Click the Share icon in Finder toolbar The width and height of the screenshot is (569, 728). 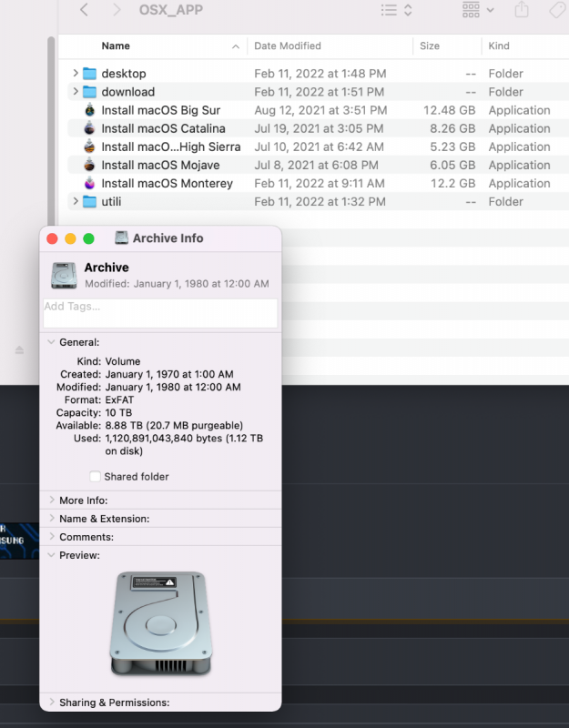(x=522, y=9)
